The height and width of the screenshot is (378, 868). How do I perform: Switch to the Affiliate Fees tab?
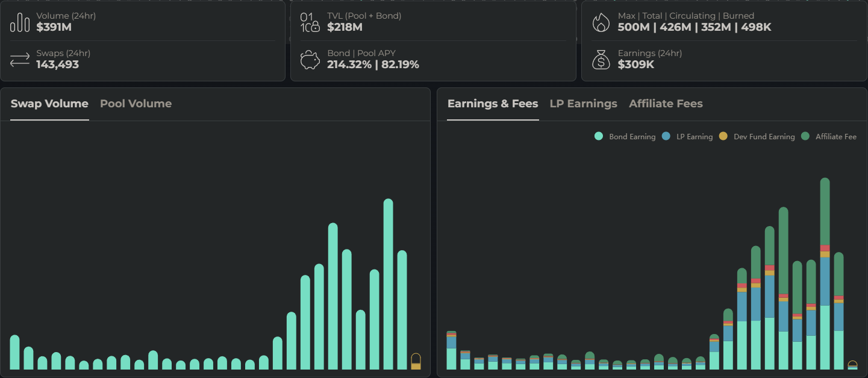click(666, 104)
